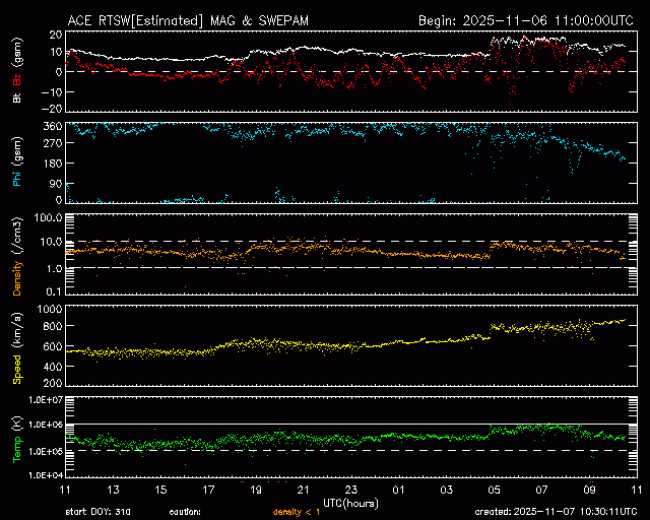
Task: Select the white 'Bt' axis label
Action: (17, 97)
